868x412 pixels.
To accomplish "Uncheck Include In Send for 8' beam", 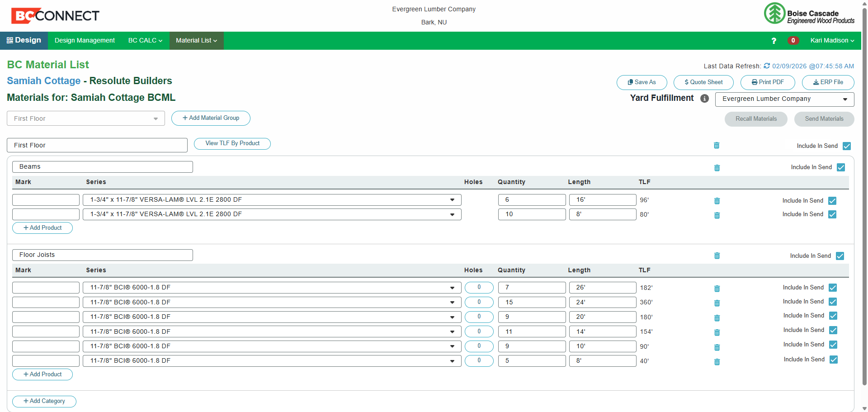I will (832, 214).
